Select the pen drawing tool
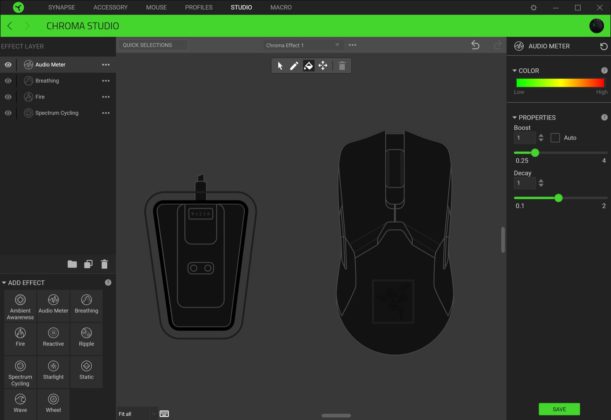 click(x=294, y=65)
